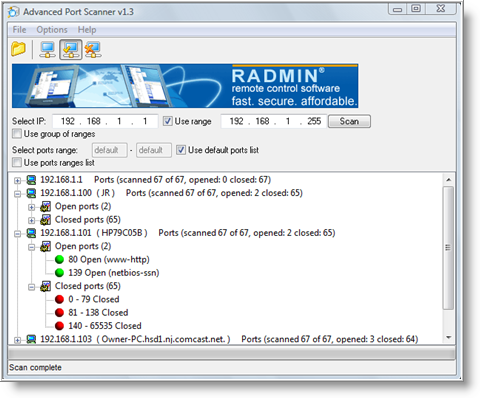Click the scan progress bar

[x=232, y=353]
